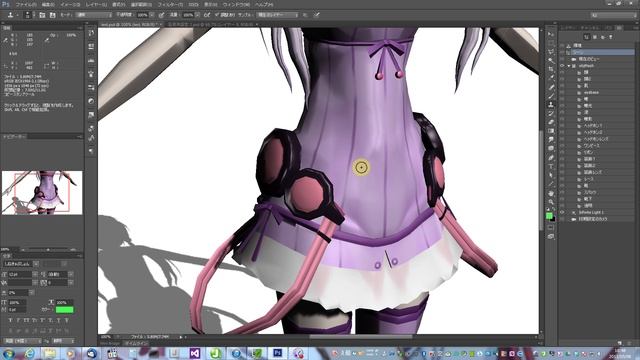Select the History Brush tool

[551, 113]
